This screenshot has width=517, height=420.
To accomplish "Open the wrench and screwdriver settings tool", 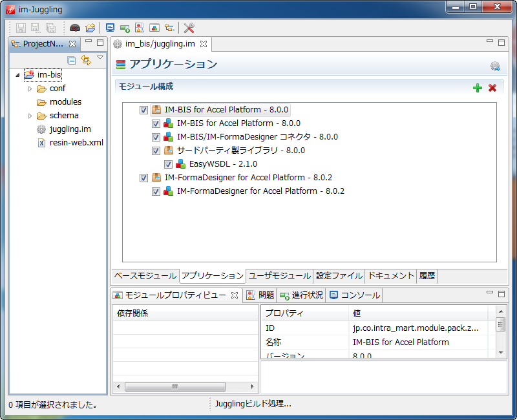I will click(189, 28).
